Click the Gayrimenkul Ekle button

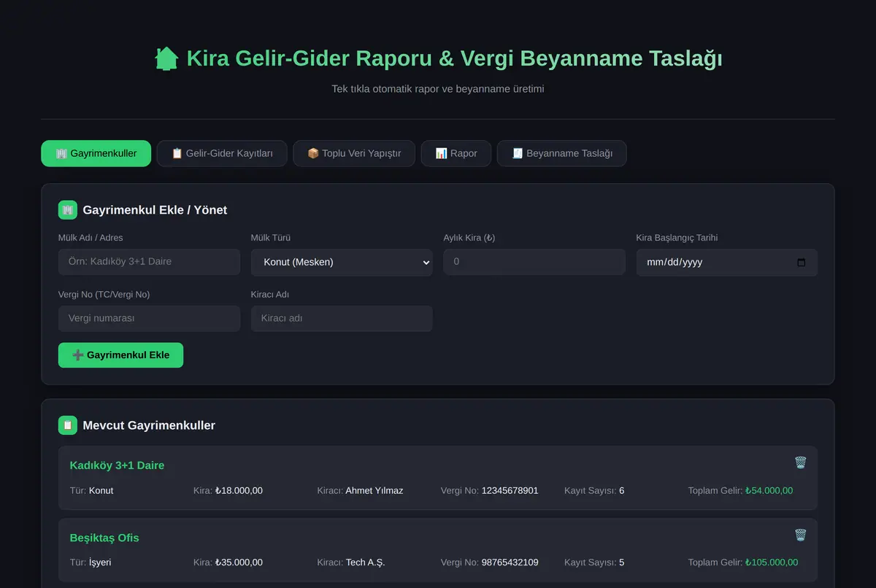click(x=120, y=355)
